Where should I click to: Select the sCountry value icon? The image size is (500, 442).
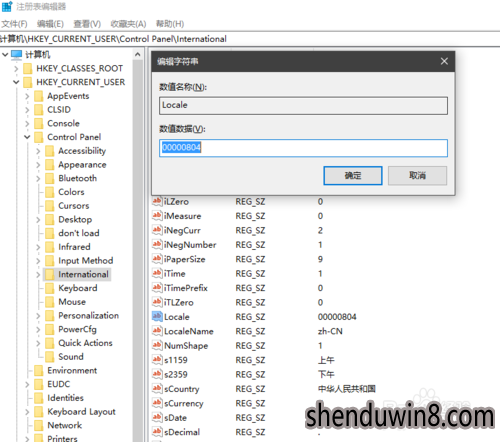pyautogui.click(x=157, y=388)
